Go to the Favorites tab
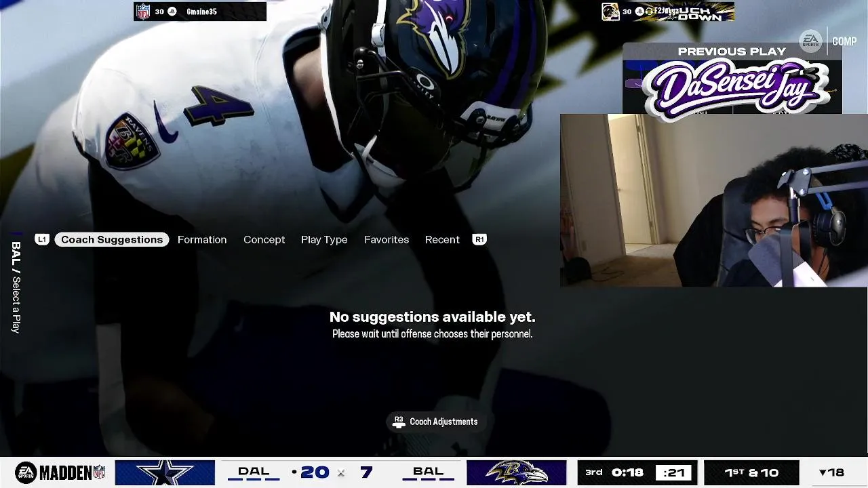Image resolution: width=868 pixels, height=488 pixels. tap(387, 239)
